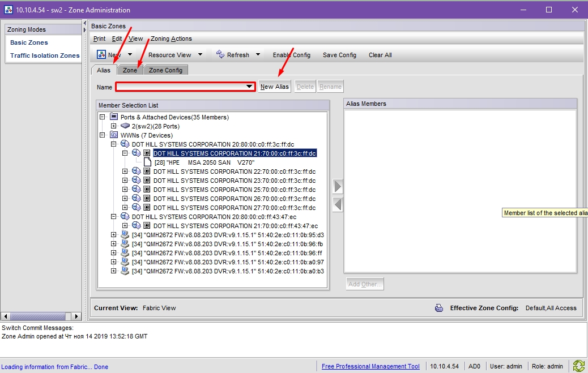Click the green refresh icon in status bar
588x373 pixels.
point(578,366)
